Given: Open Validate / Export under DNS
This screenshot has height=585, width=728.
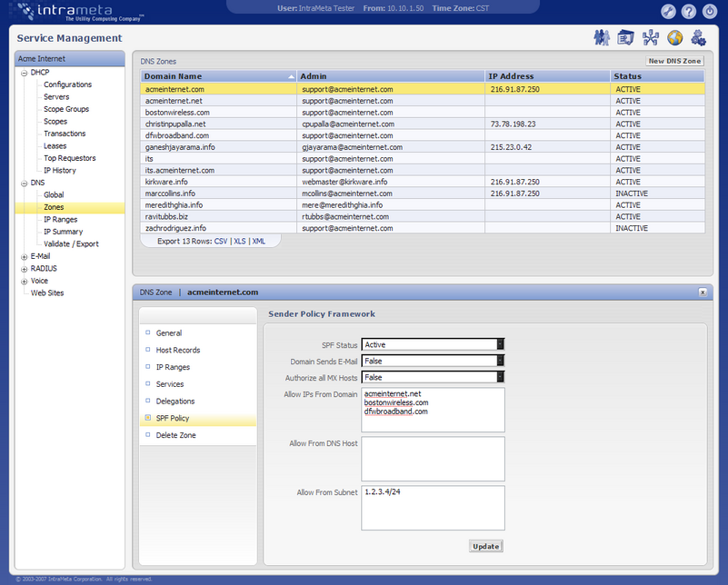Looking at the screenshot, I should coord(71,244).
